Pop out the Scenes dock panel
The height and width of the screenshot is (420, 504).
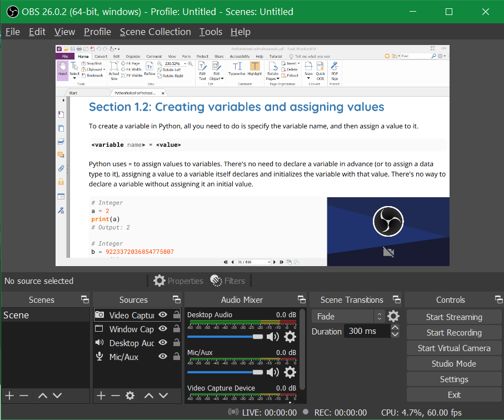pos(85,299)
